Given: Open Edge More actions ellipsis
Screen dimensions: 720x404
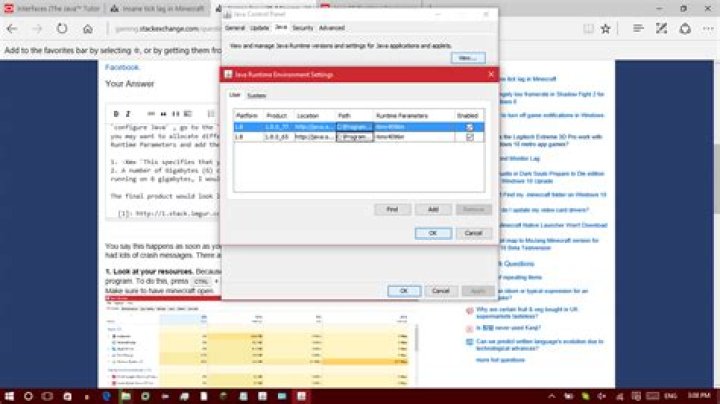Looking at the screenshot, I should pyautogui.click(x=708, y=28).
